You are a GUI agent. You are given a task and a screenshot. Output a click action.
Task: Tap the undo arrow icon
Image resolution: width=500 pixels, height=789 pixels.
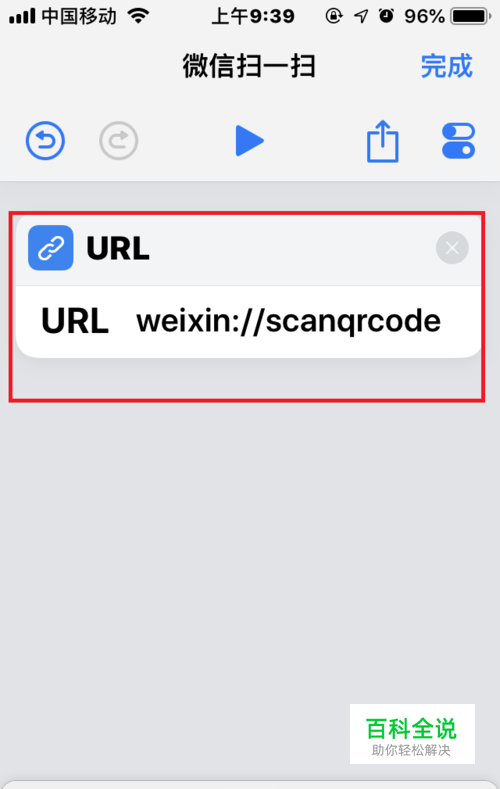(x=45, y=141)
